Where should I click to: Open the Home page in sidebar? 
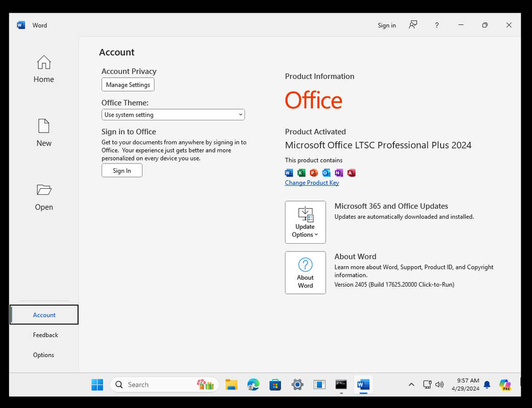(44, 69)
